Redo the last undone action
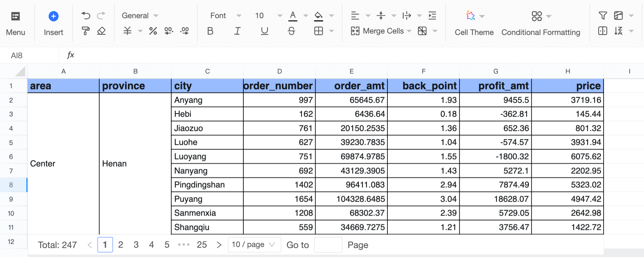Screen dimensions: 644x257 101,15
